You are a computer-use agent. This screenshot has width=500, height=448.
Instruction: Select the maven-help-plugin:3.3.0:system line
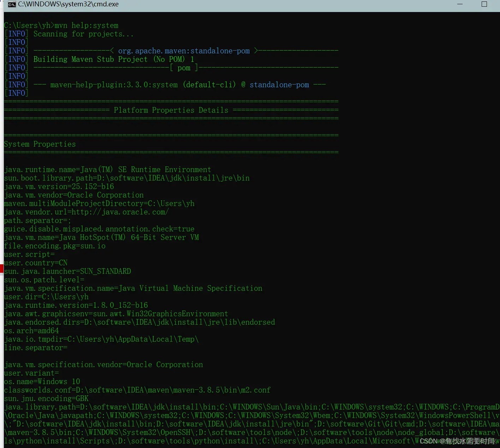tap(179, 85)
